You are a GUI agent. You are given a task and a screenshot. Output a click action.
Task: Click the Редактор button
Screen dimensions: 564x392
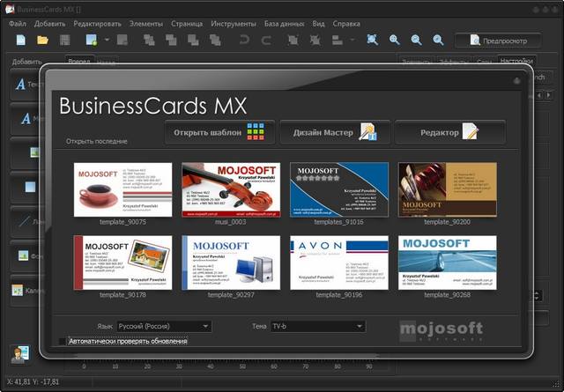click(450, 132)
